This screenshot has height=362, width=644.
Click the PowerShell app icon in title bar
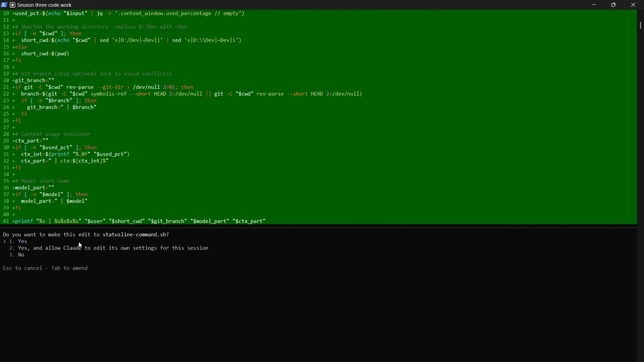click(x=4, y=5)
